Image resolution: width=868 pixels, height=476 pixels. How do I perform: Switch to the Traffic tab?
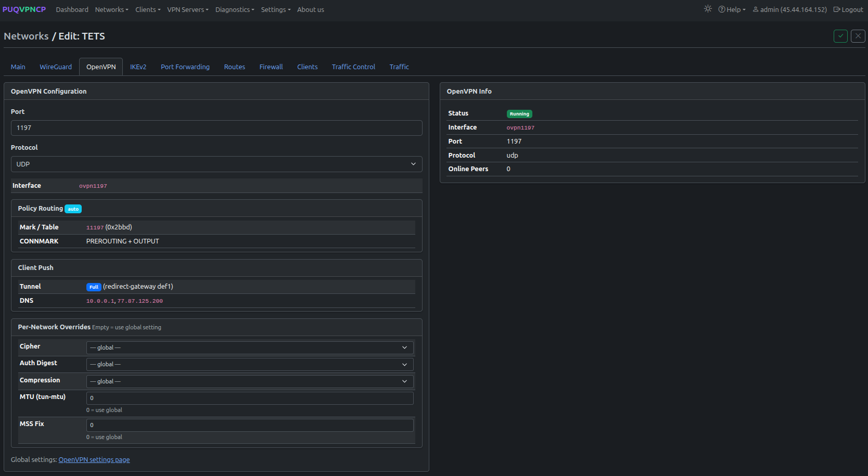(399, 67)
